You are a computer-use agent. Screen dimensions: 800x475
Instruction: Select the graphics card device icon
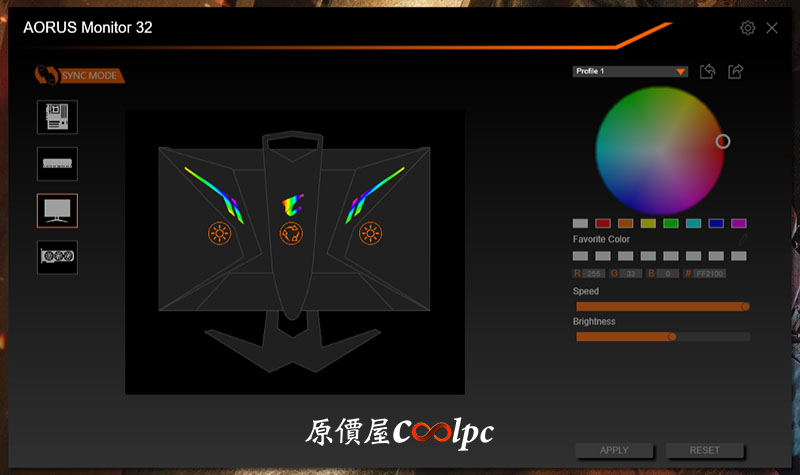57,257
